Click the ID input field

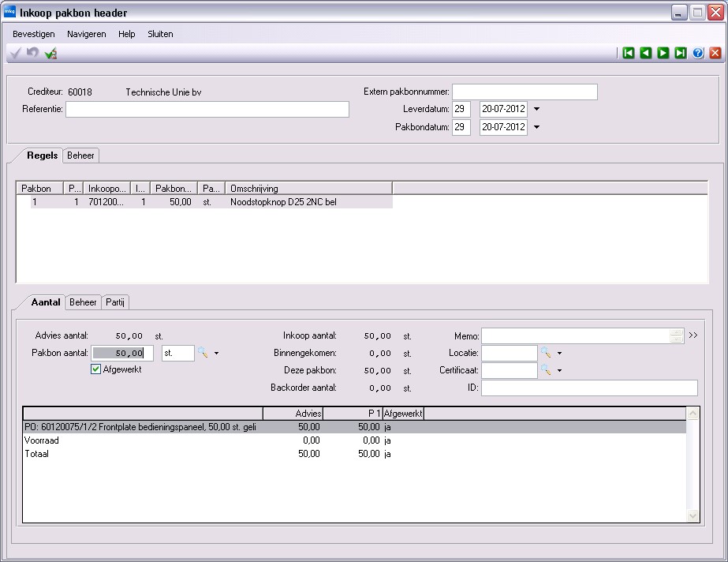point(589,388)
